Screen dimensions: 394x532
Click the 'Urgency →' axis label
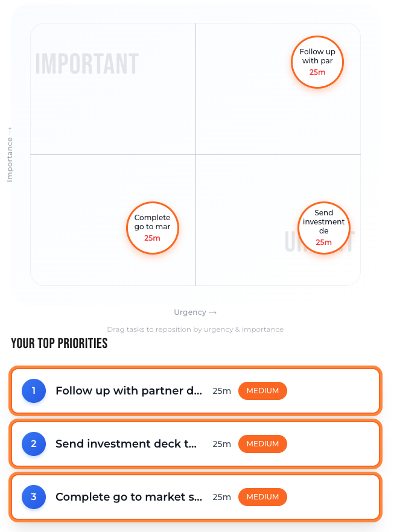pyautogui.click(x=195, y=312)
